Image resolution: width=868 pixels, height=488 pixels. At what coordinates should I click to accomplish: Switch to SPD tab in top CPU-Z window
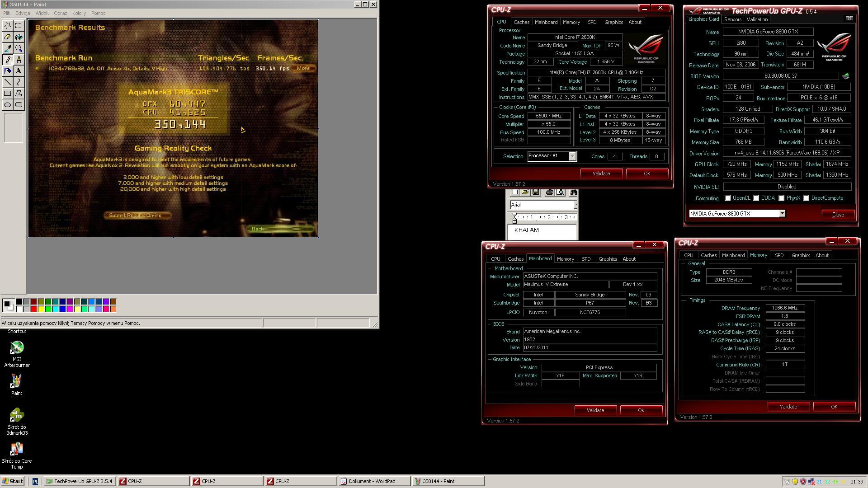592,22
